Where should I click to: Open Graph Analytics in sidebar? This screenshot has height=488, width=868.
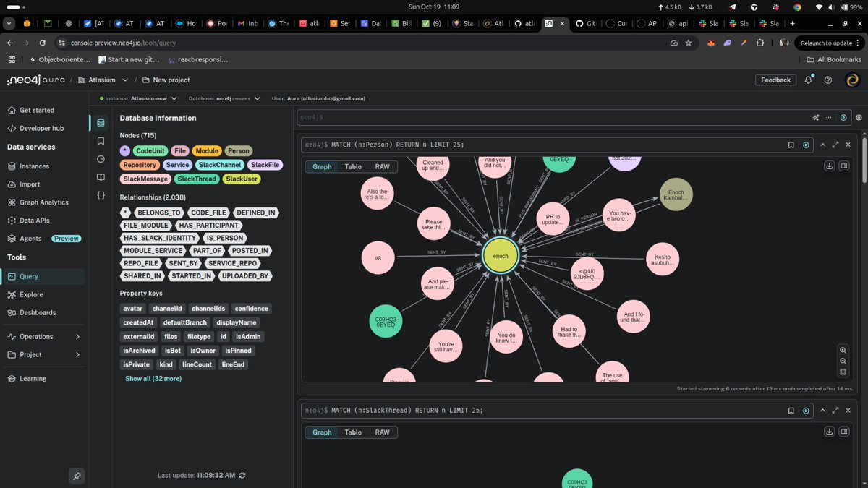point(43,202)
